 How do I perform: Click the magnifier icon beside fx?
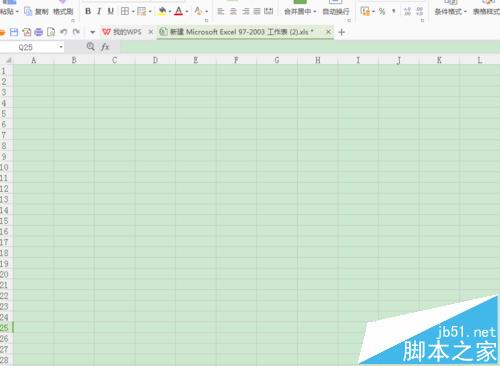point(91,47)
